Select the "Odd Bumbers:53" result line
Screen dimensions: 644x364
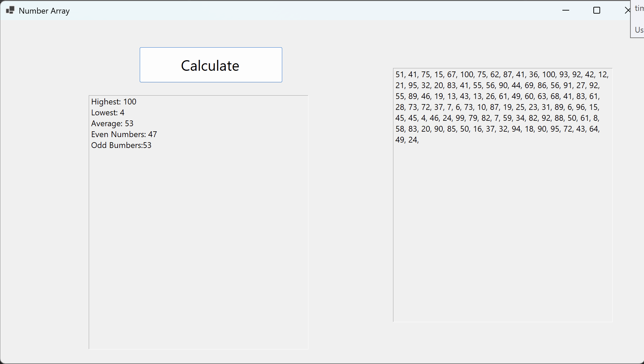(121, 145)
